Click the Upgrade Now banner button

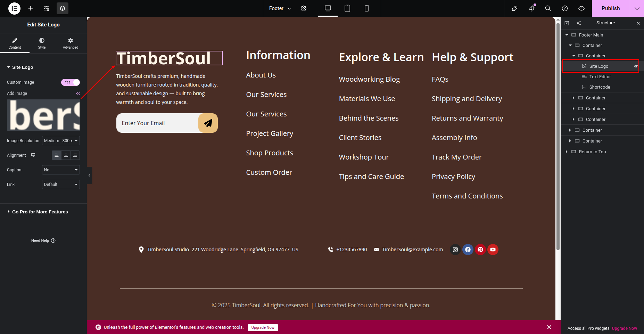click(263, 327)
